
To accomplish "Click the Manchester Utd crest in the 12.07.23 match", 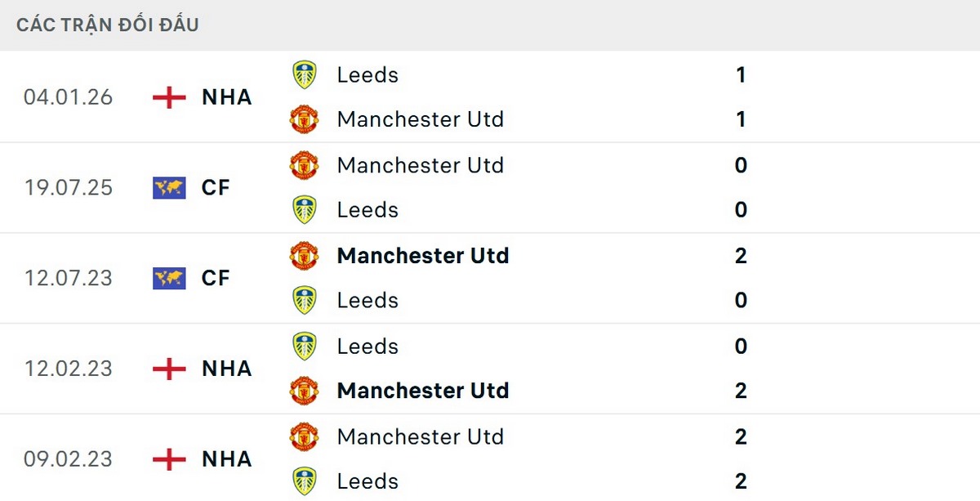I will (x=304, y=255).
